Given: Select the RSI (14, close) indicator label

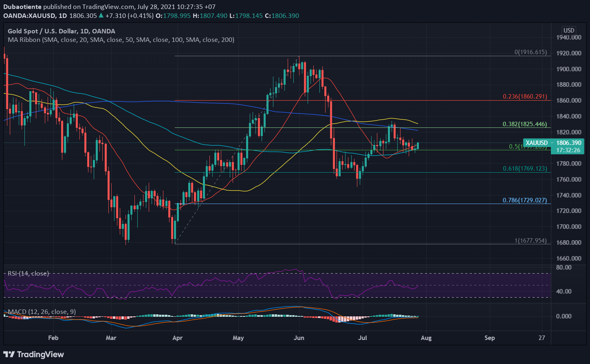Looking at the screenshot, I should click(x=28, y=274).
